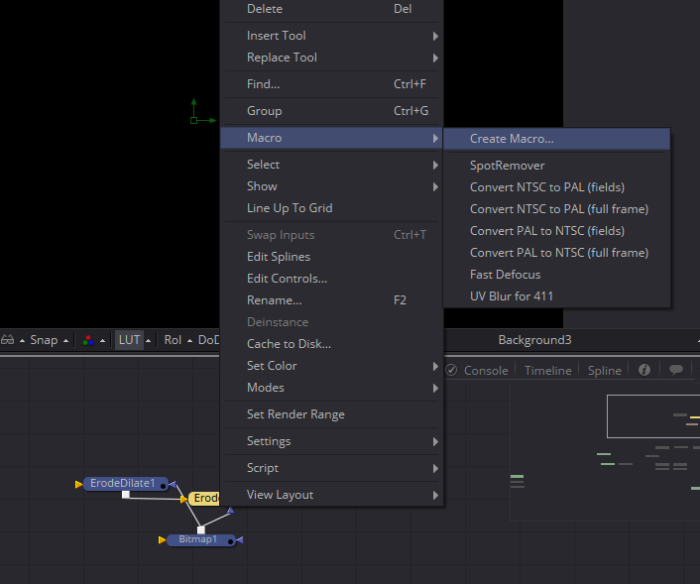Screen dimensions: 700x584
Task: Select the Fast Defocus macro
Action: tap(557, 275)
